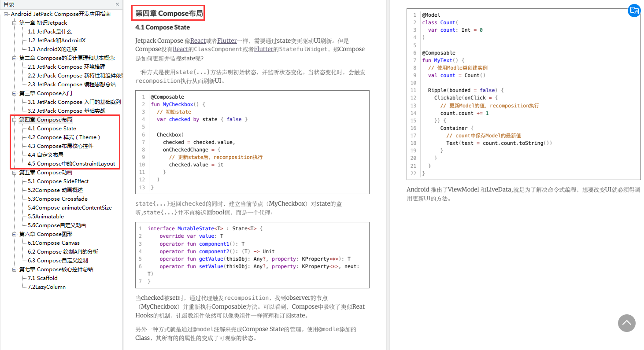This screenshot has width=644, height=350.
Task: Follow the Flutter link before StatefulWidget
Action: click(263, 49)
